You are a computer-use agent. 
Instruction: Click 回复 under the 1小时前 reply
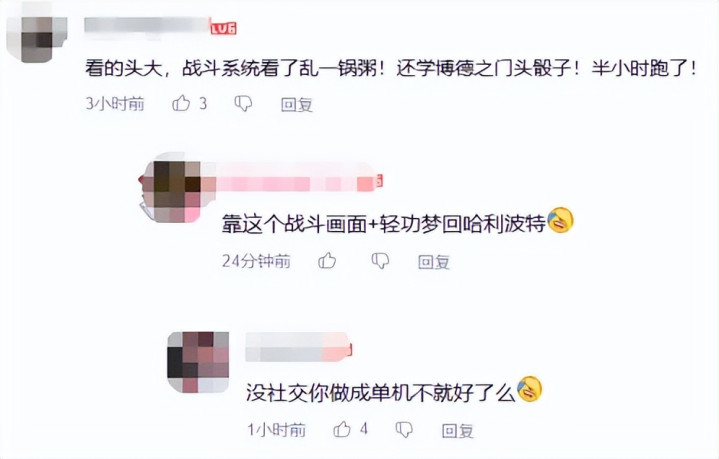click(x=458, y=431)
